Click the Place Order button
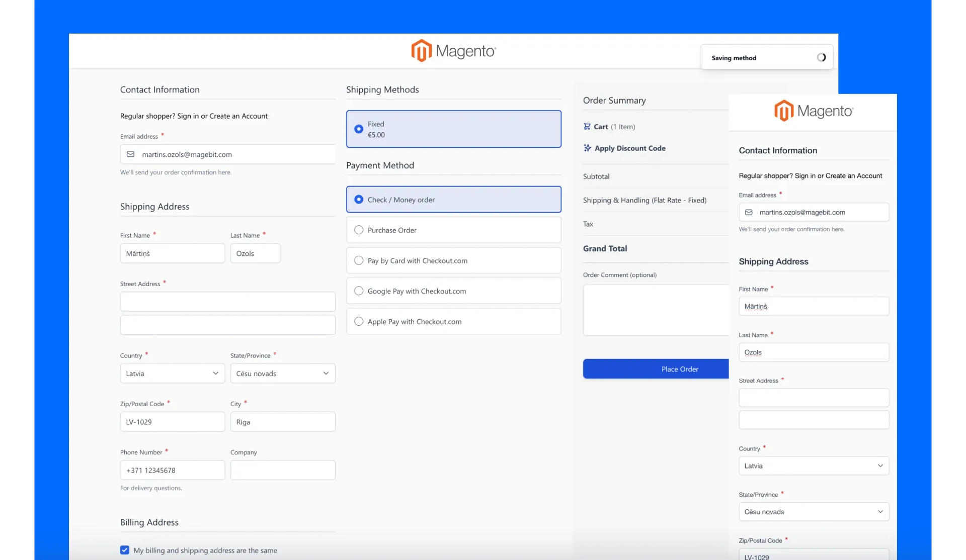Screen dimensions: 966x560 pyautogui.click(x=656, y=369)
